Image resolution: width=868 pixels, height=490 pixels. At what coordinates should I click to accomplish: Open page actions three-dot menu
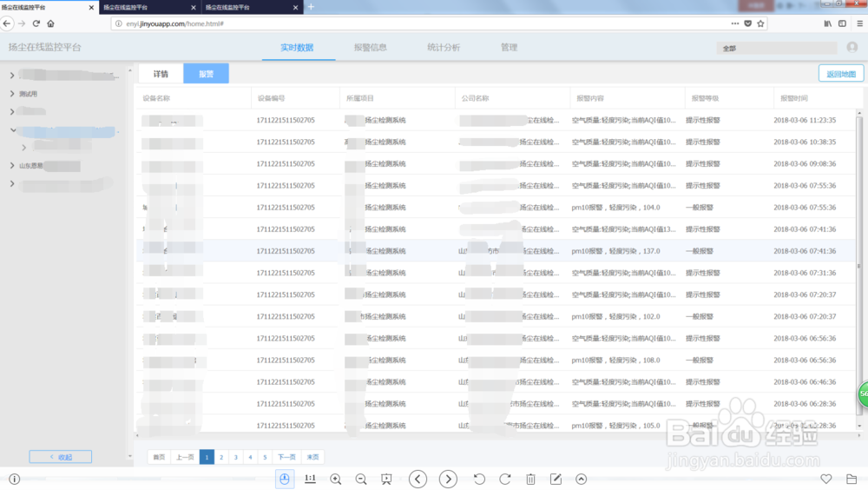[734, 23]
